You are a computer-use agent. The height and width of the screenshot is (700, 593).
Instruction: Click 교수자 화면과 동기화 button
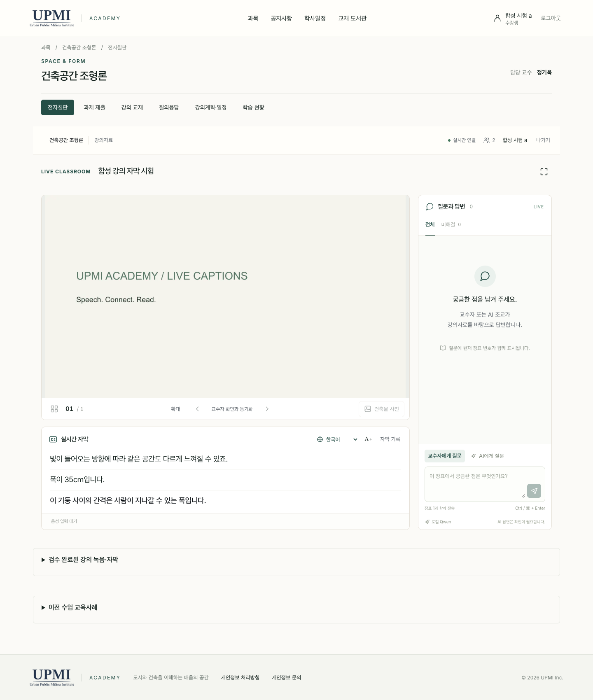232,409
